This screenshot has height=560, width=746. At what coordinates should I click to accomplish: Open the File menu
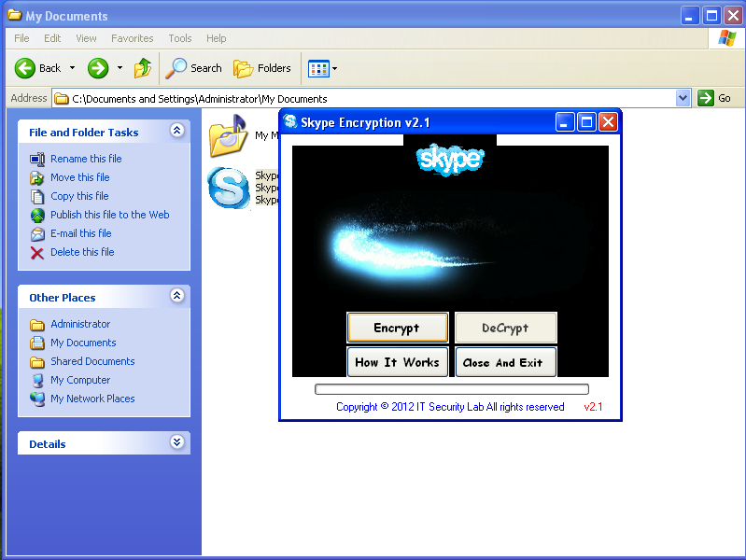[x=21, y=38]
